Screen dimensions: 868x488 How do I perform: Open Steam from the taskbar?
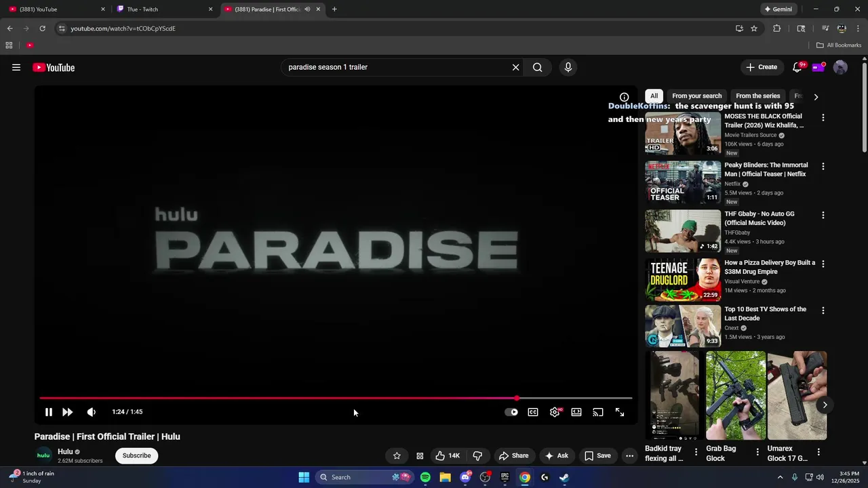tap(564, 477)
